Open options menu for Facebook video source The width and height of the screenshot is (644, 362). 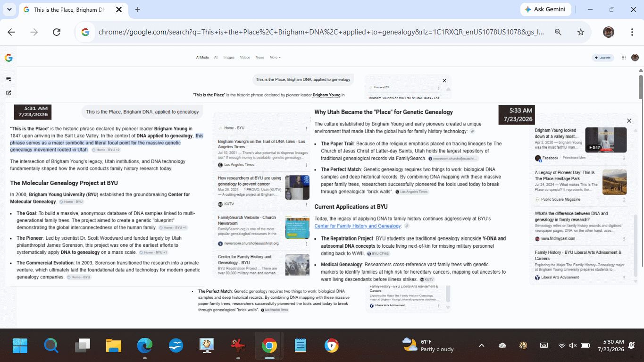624,158
